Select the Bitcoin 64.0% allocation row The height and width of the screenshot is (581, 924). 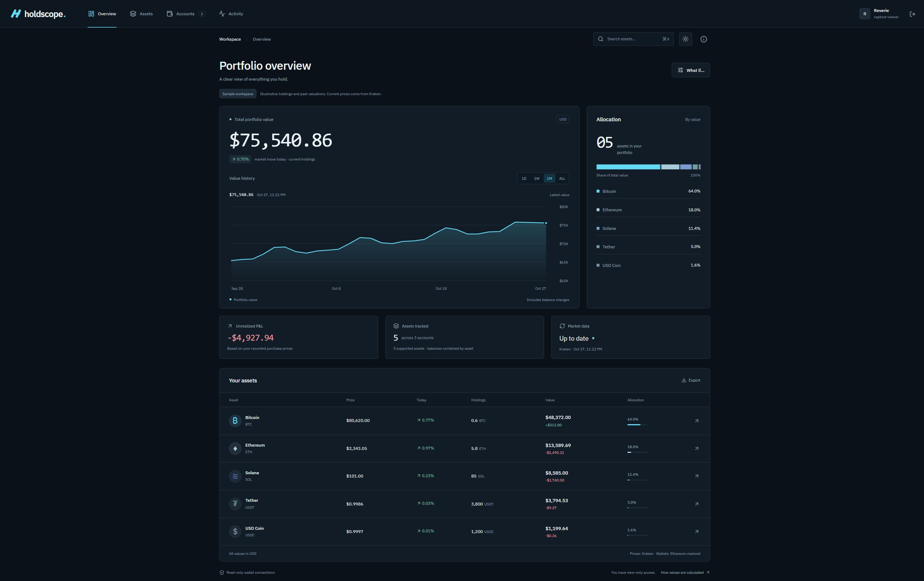(x=648, y=191)
